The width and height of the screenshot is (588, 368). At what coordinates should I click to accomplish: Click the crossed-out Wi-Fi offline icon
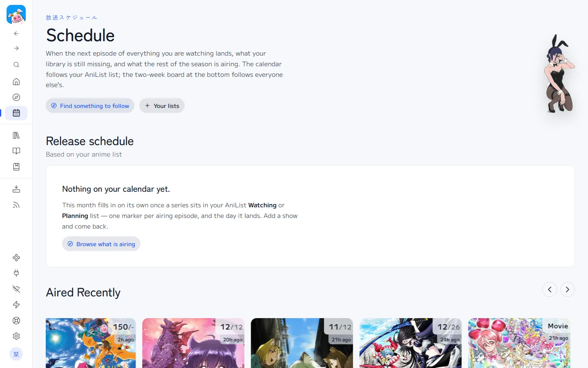coord(16,289)
